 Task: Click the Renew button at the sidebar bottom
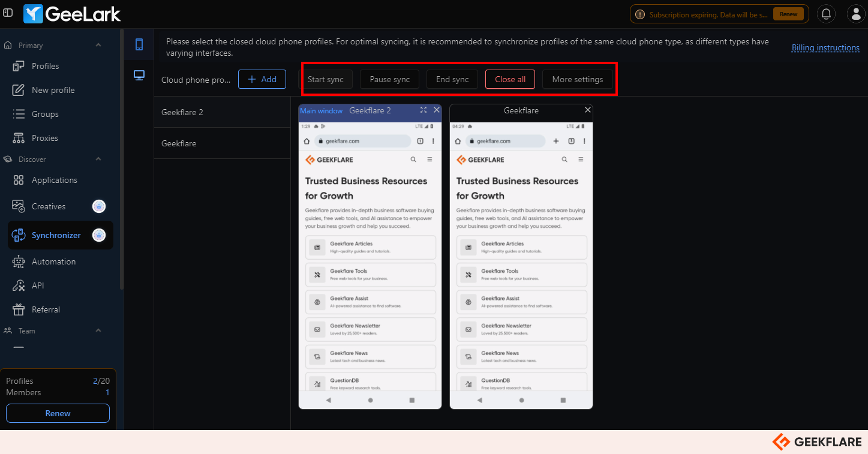pos(58,413)
